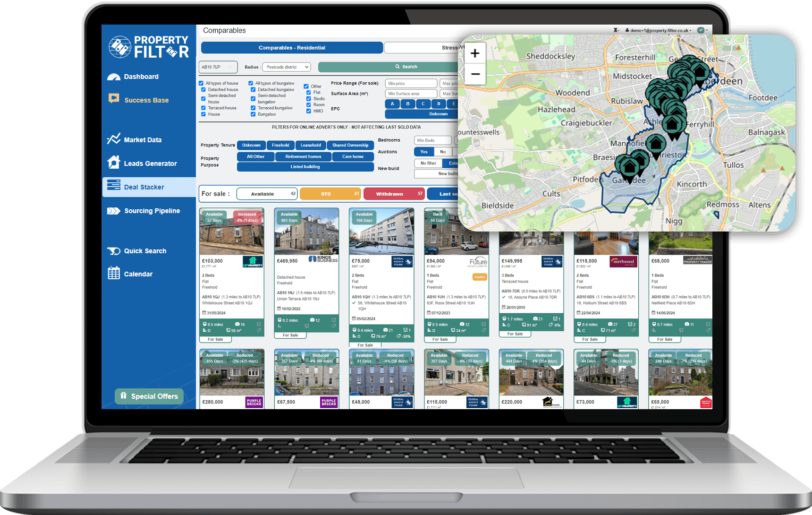Uncheck All types of house
This screenshot has height=515, width=812.
(x=201, y=83)
